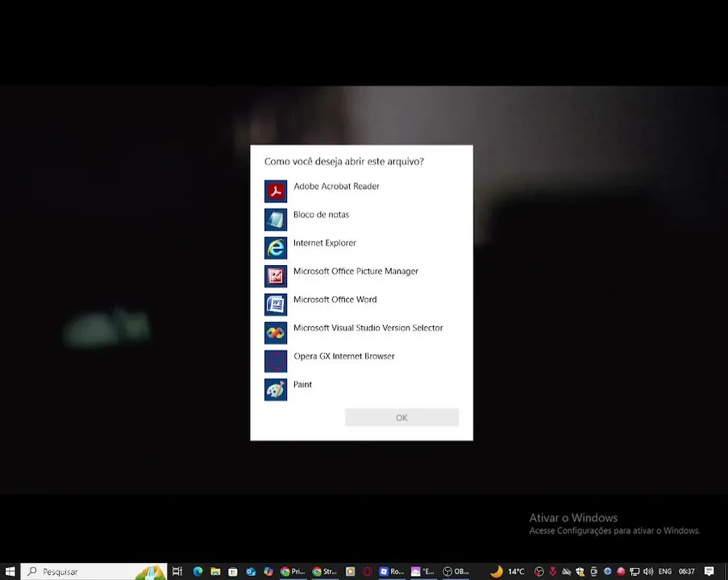This screenshot has height=580, width=728.
Task: Click the 'Microsoft Office Picture Manager' label
Action: (x=356, y=271)
